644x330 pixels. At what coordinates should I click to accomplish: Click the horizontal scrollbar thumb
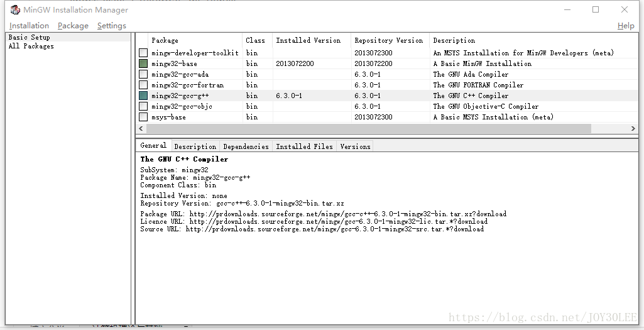tap(368, 128)
